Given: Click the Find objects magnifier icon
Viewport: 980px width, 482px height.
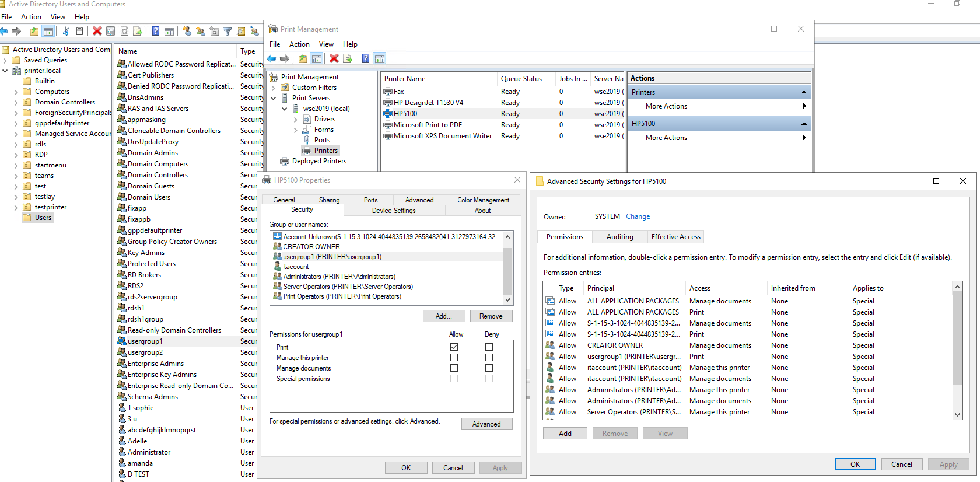Looking at the screenshot, I should coord(241,31).
